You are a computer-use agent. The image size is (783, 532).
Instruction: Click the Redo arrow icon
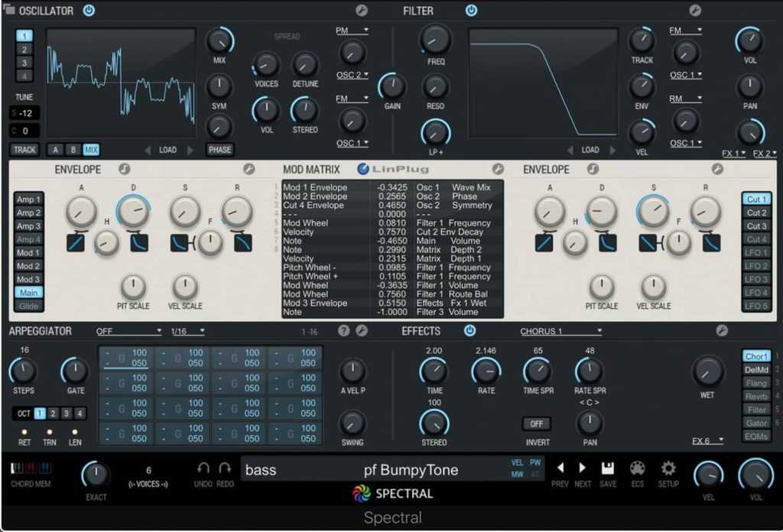[225, 468]
